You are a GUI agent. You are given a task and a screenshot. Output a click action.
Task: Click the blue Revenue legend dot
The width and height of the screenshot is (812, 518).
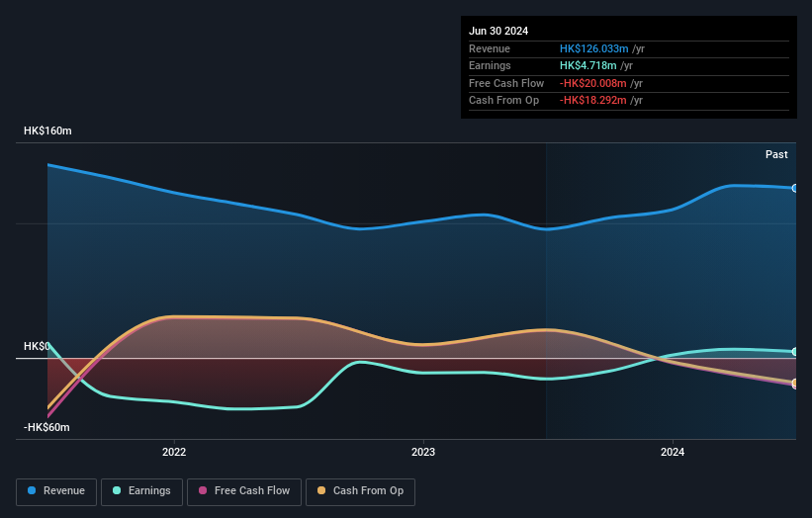32,490
